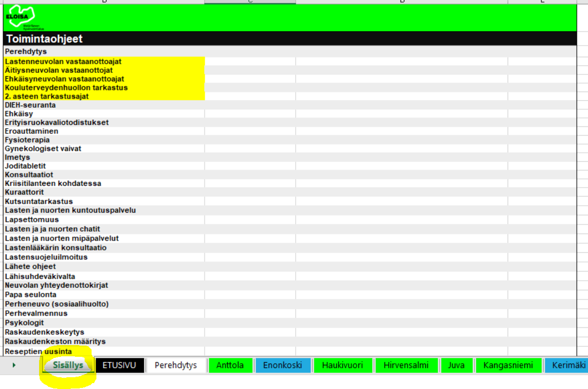Select the Lastensuojeluilmoitus row
Screen dimensions: 588x389
click(x=46, y=257)
